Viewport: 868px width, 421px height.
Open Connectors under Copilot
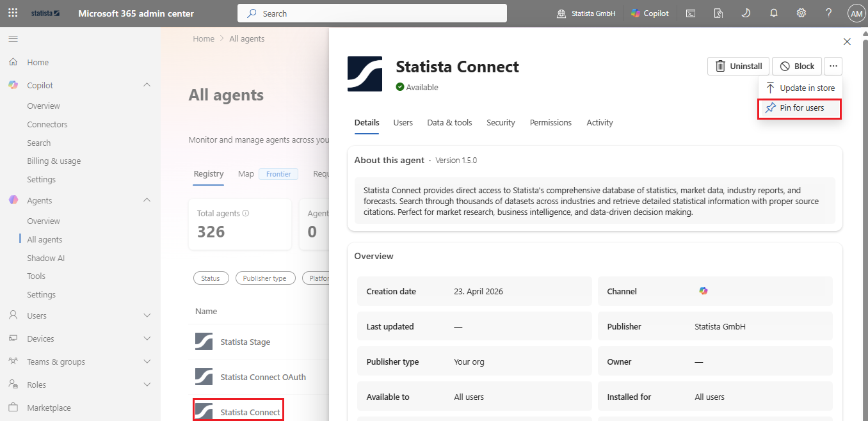coord(47,124)
